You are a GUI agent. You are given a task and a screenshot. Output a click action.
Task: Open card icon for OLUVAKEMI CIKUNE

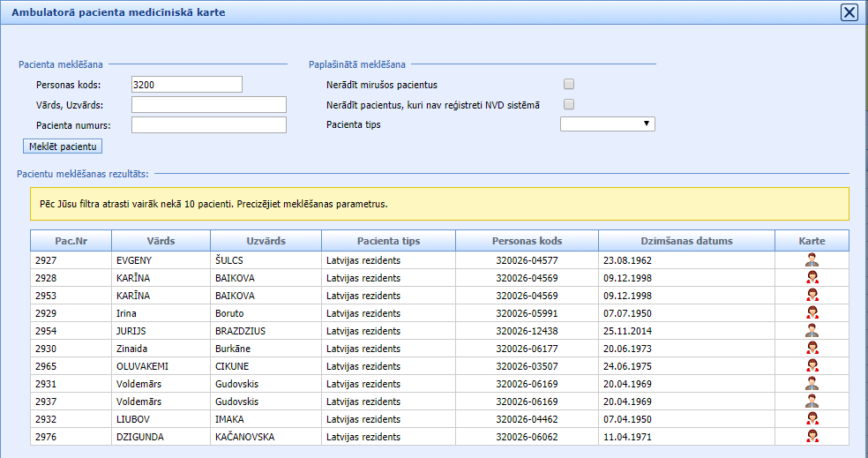click(812, 365)
